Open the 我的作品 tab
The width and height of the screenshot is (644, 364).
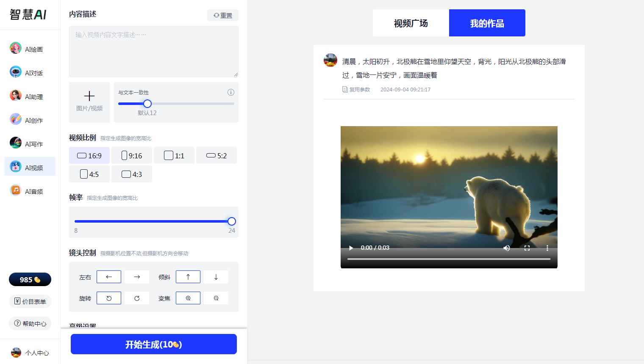coord(486,23)
